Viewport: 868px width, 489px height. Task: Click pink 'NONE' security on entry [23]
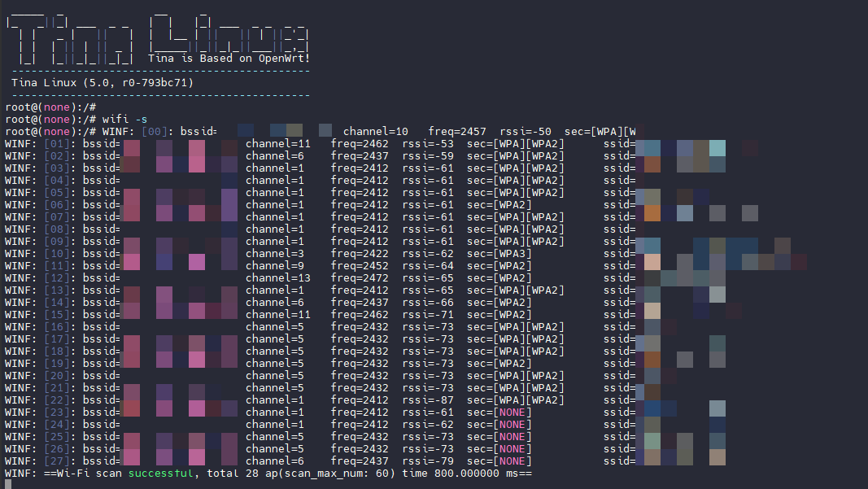click(x=512, y=412)
